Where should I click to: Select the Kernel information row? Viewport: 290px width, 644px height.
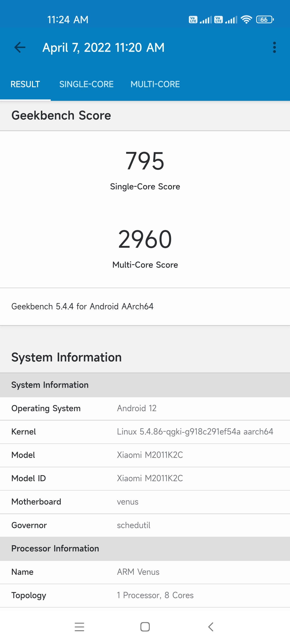tap(145, 432)
